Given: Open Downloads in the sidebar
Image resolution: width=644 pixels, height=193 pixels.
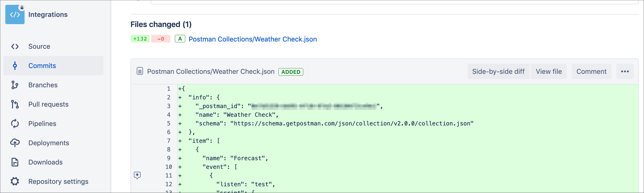Looking at the screenshot, I should click(53, 162).
